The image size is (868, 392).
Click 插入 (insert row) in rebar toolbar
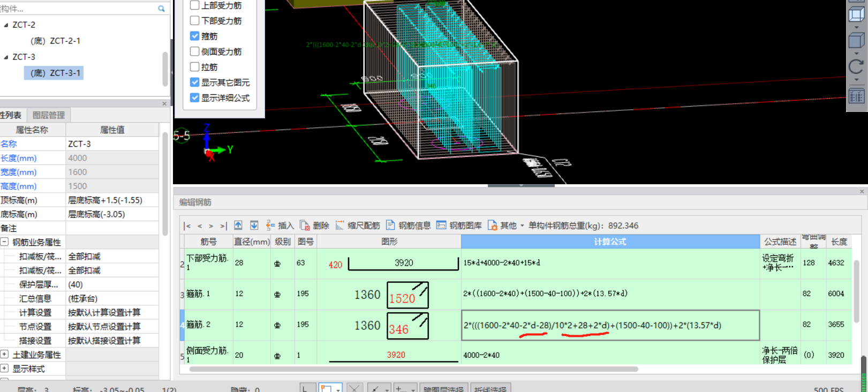coord(280,225)
